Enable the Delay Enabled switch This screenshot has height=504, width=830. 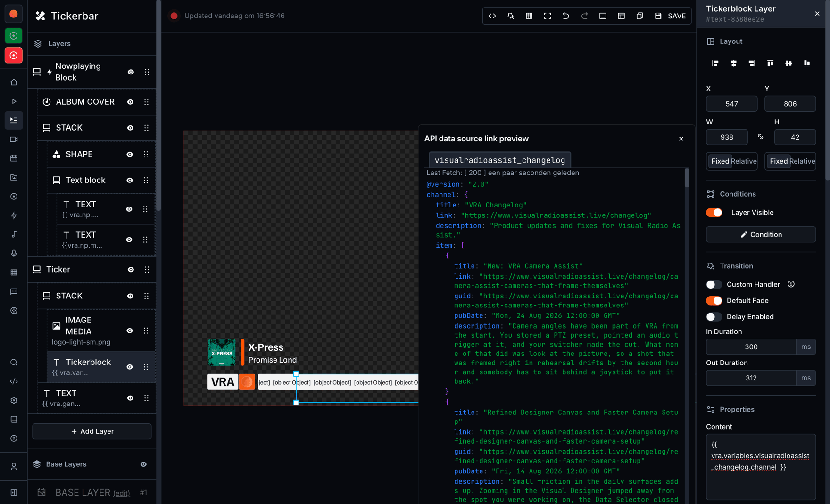pos(714,317)
